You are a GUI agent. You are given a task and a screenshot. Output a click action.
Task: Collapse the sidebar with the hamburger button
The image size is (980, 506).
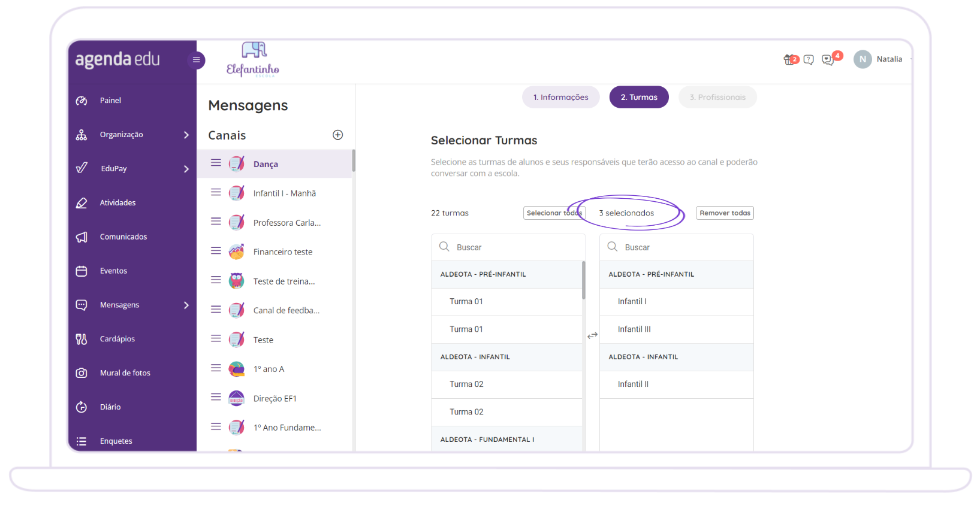click(196, 60)
